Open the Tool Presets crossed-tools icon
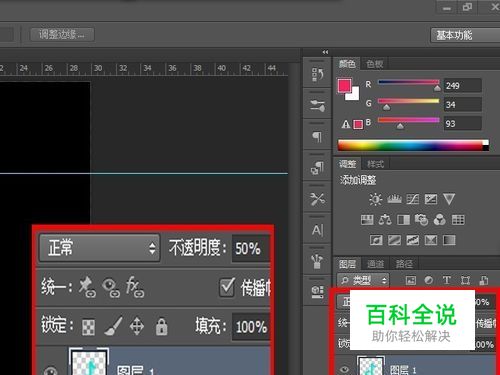This screenshot has height=375, width=500. click(x=317, y=199)
